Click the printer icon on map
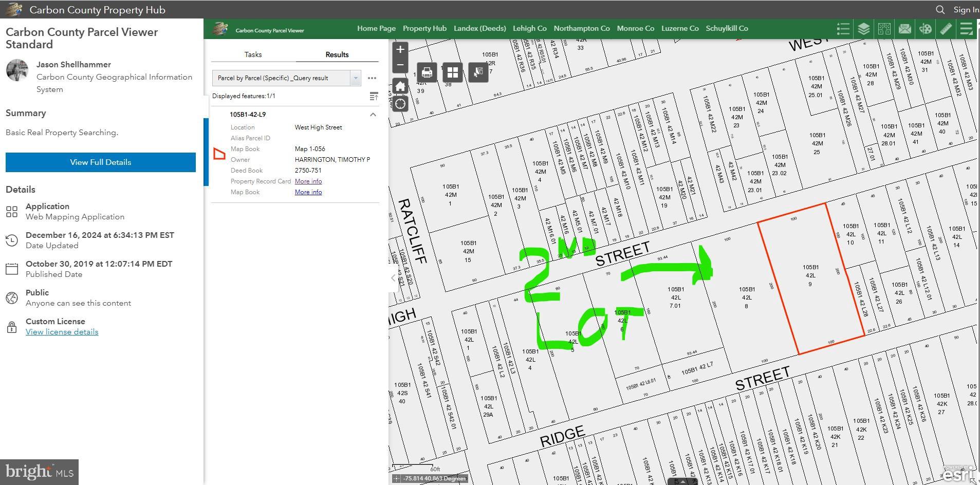 point(427,72)
